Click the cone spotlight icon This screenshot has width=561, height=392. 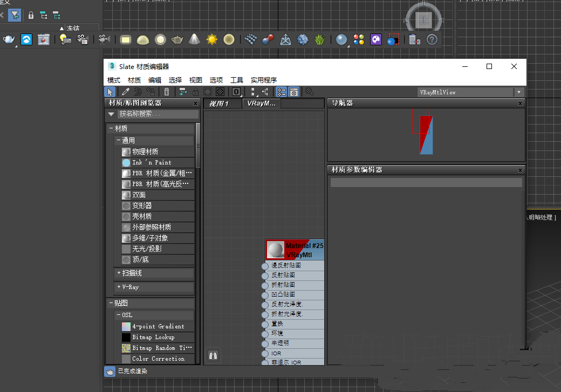point(194,39)
